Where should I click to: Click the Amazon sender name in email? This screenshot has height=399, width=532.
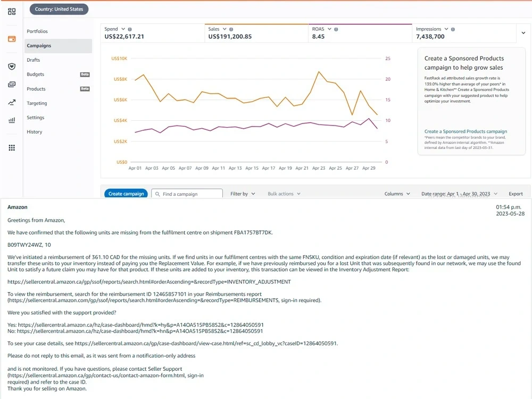(x=18, y=207)
